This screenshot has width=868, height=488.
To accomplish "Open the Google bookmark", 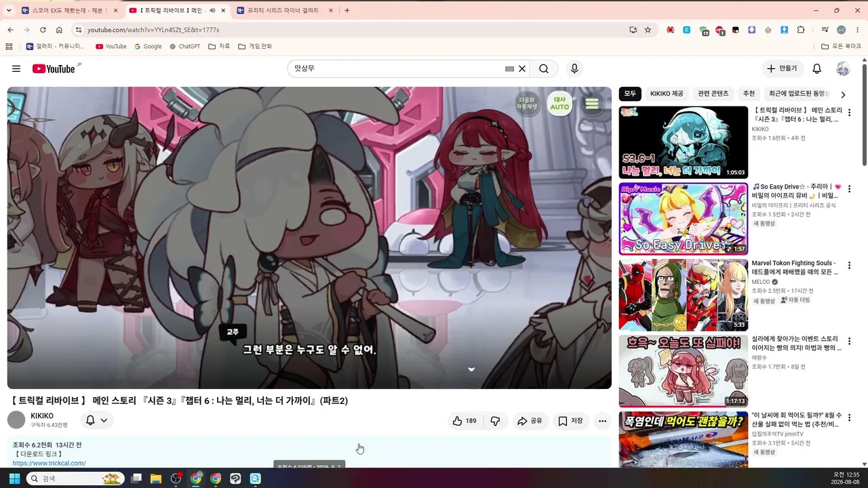I will coord(148,46).
